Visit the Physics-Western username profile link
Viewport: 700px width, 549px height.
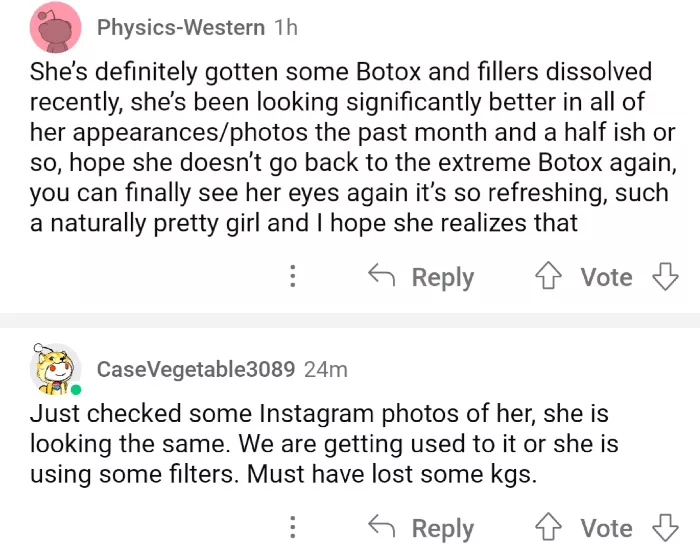[181, 28]
